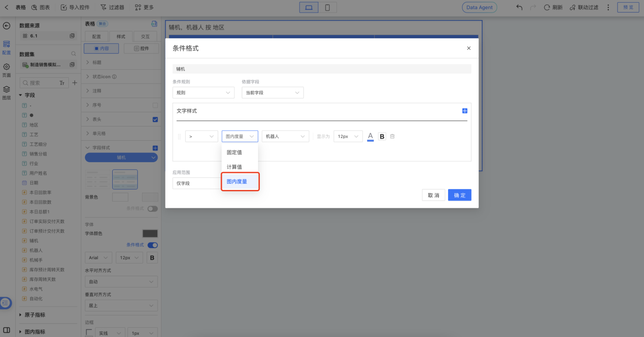Open the 图层 layers sidebar icon
Viewport: 644px width, 337px height.
(6, 93)
